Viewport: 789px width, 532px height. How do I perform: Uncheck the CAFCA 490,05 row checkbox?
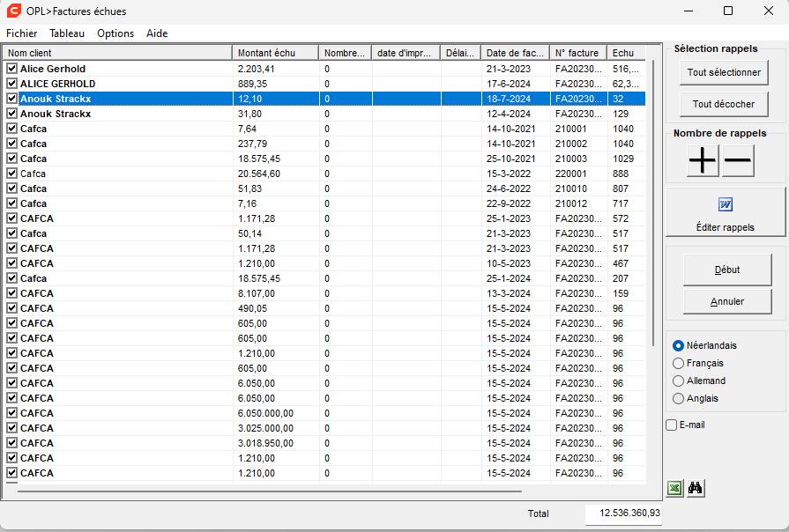pyautogui.click(x=12, y=308)
